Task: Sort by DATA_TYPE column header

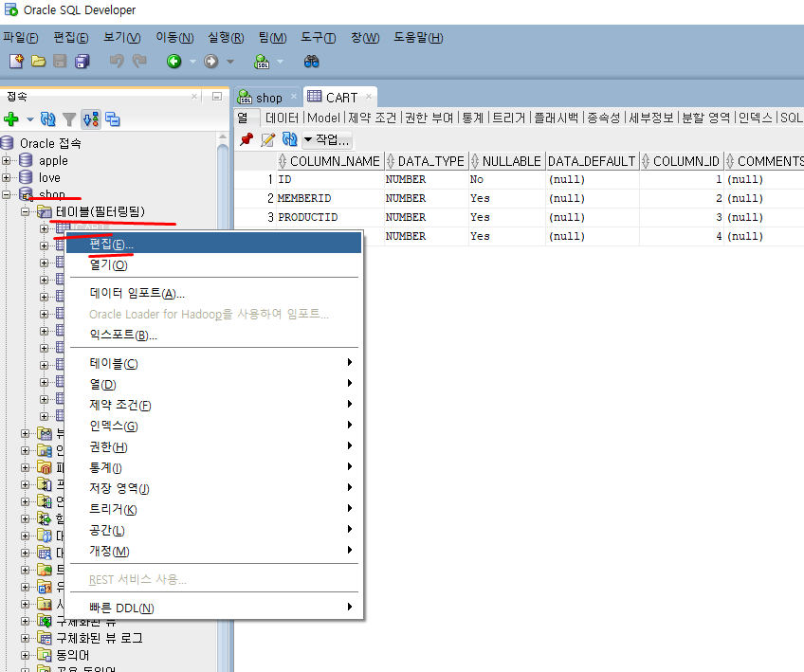Action: (426, 161)
